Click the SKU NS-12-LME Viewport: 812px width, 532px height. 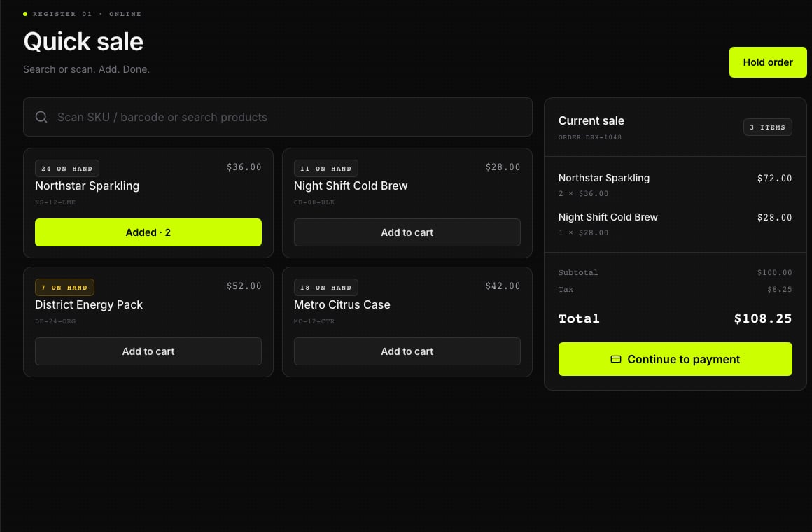pyautogui.click(x=55, y=202)
